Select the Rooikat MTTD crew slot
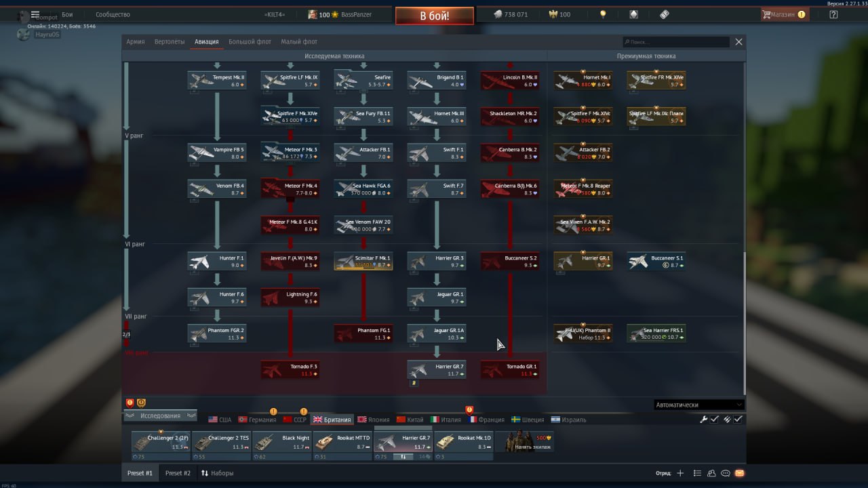Screen dimensions: 868x488 tap(342, 446)
